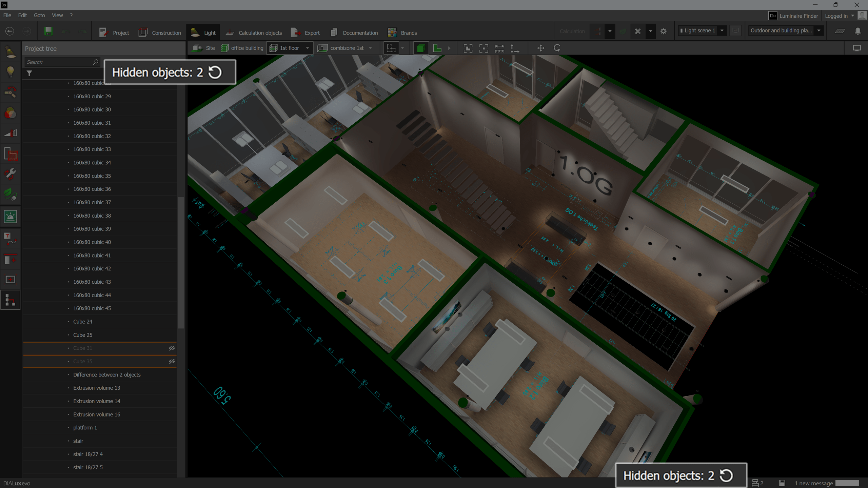Viewport: 868px width, 488px height.
Task: Activate the 3D view green cube icon
Action: coord(421,48)
